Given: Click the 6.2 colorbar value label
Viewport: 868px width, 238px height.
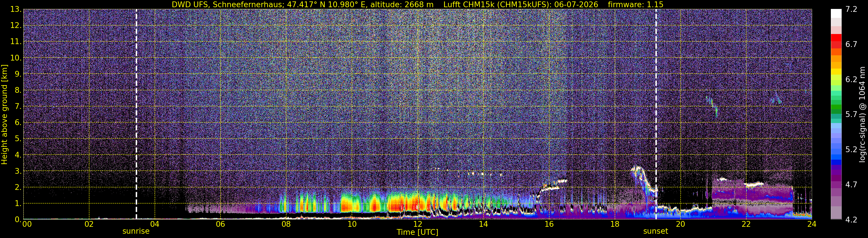Looking at the screenshot, I should tap(851, 80).
